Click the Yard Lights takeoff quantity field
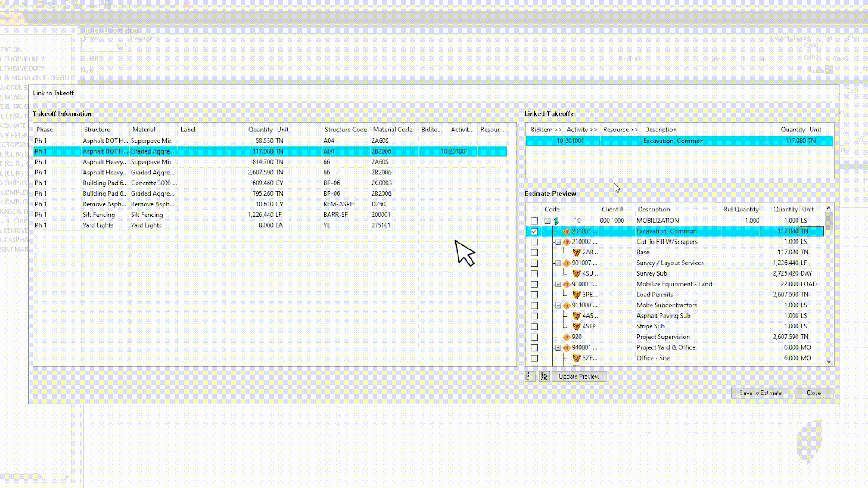868x488 pixels. coord(259,225)
